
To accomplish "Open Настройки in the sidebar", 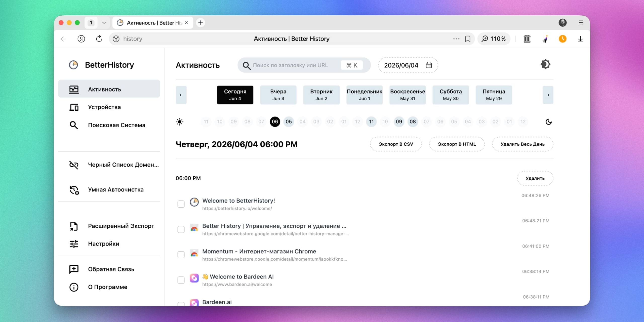I will click(109, 244).
